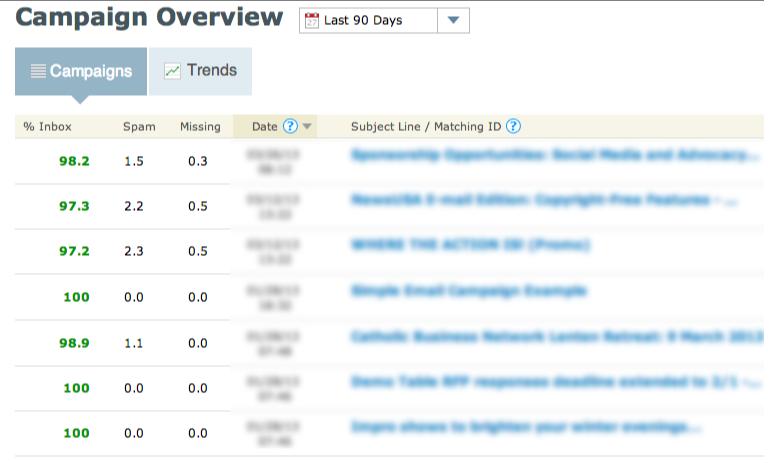Viewport: 764px width, 464px height.
Task: Click the 0.3 missing value
Action: click(x=198, y=161)
